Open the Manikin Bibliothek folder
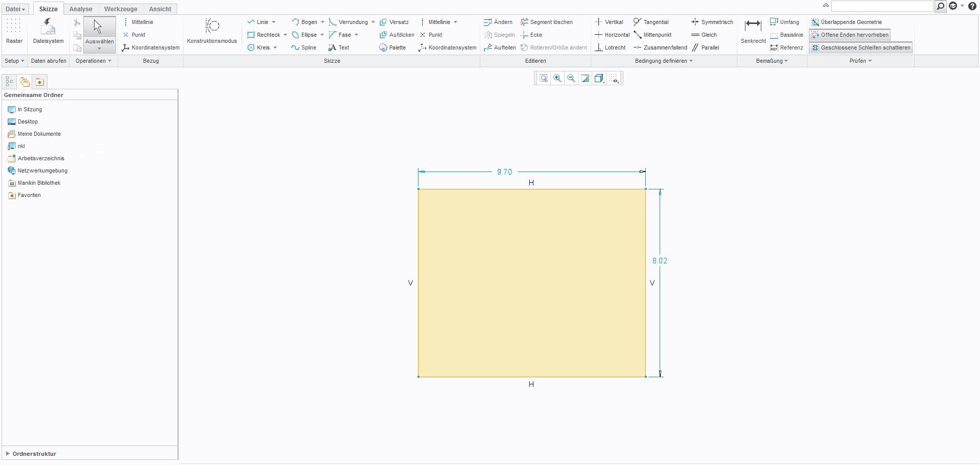This screenshot has height=465, width=980. point(34,183)
